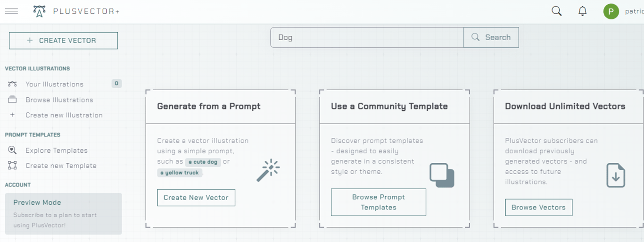Click the magic wand icon

[268, 170]
